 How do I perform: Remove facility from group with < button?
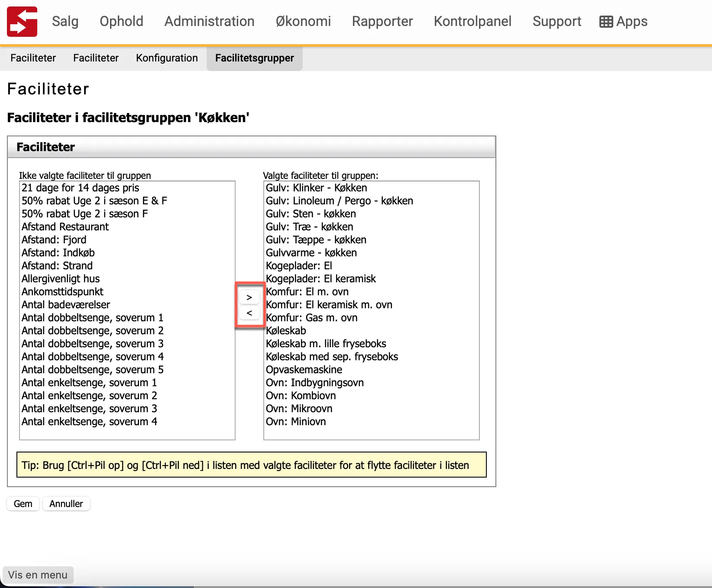coord(249,313)
